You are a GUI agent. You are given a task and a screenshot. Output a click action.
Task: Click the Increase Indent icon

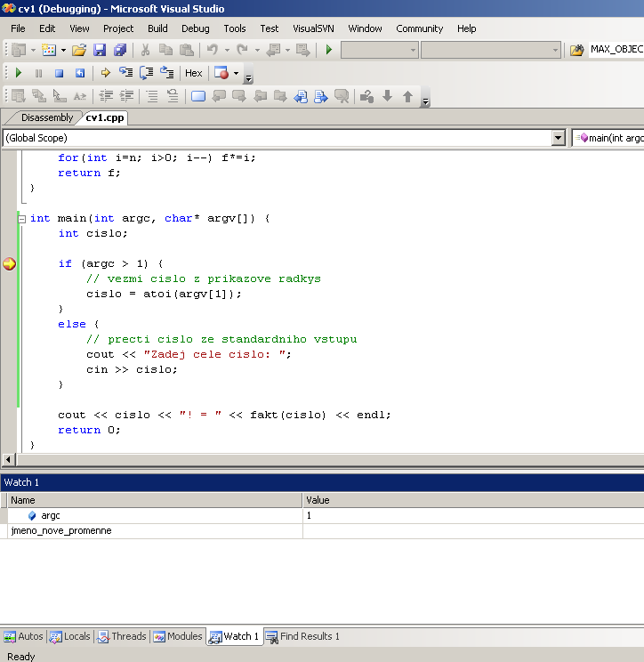126,97
